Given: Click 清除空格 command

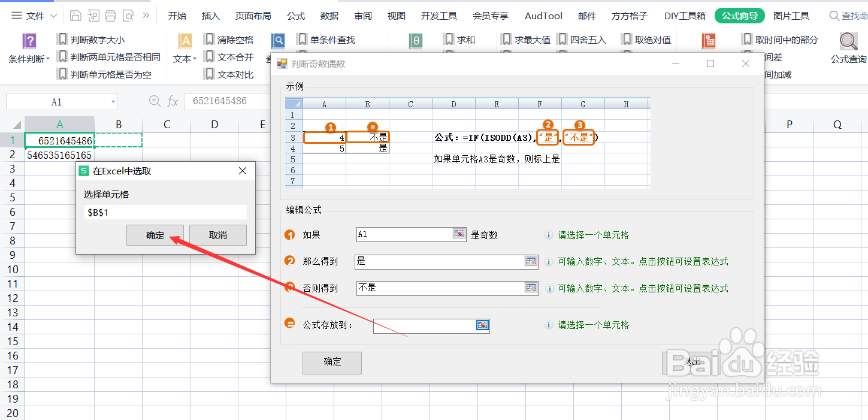Looking at the screenshot, I should point(229,40).
